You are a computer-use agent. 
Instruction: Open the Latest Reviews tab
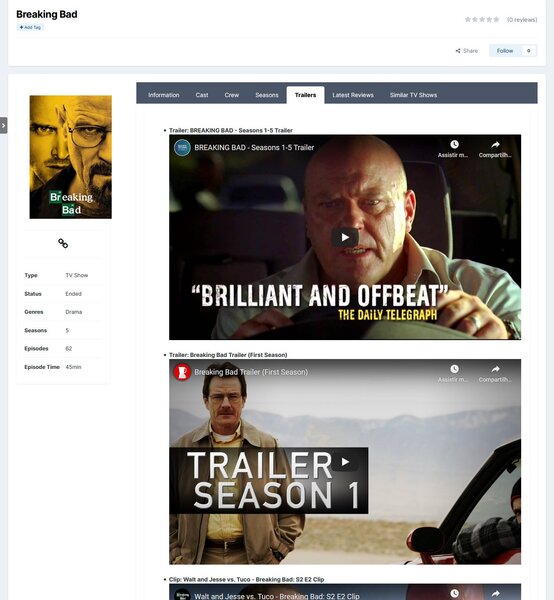[353, 95]
